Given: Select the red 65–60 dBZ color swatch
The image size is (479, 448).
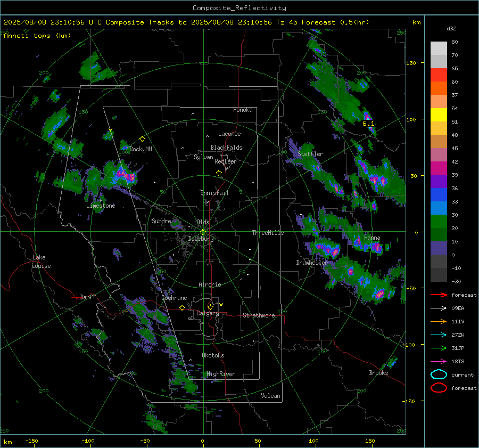Looking at the screenshot, I should coord(439,75).
